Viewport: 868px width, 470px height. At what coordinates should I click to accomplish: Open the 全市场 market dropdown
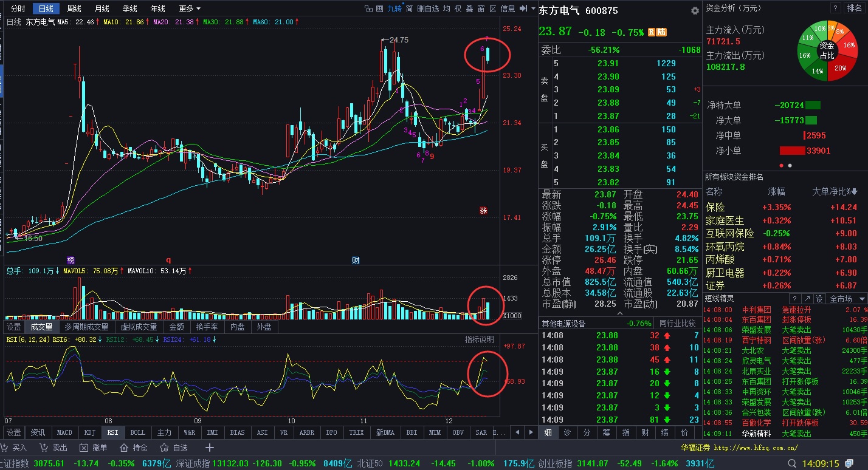point(846,299)
